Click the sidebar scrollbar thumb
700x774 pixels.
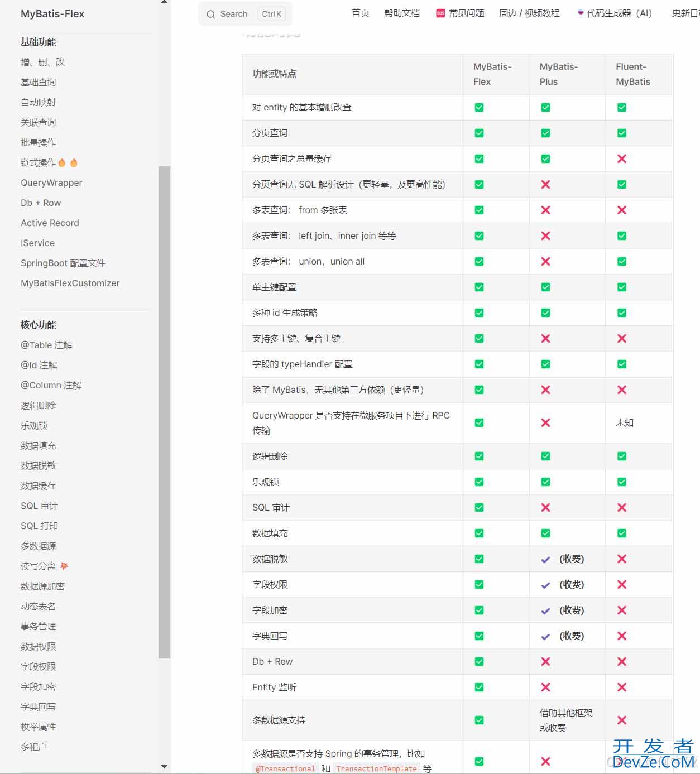tap(164, 412)
